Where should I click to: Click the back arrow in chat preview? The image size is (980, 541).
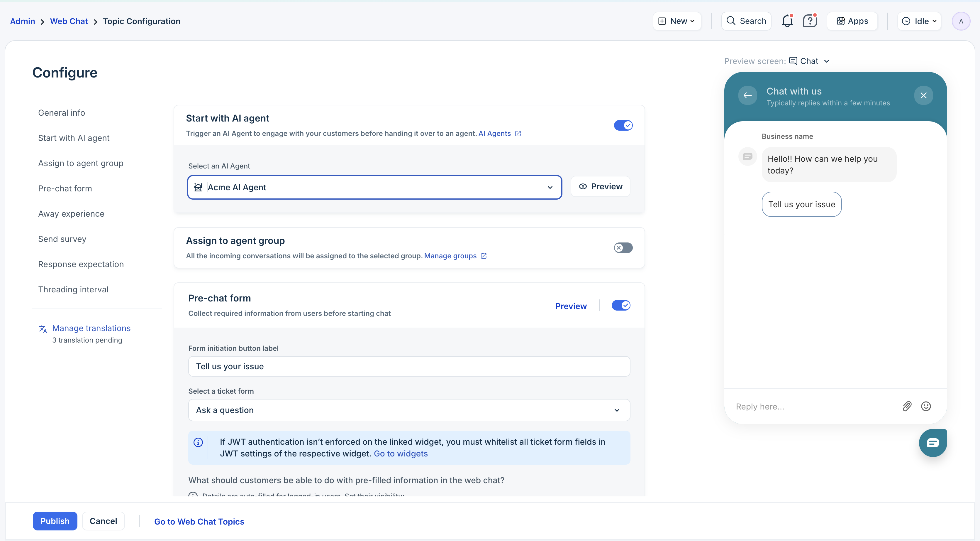[747, 96]
